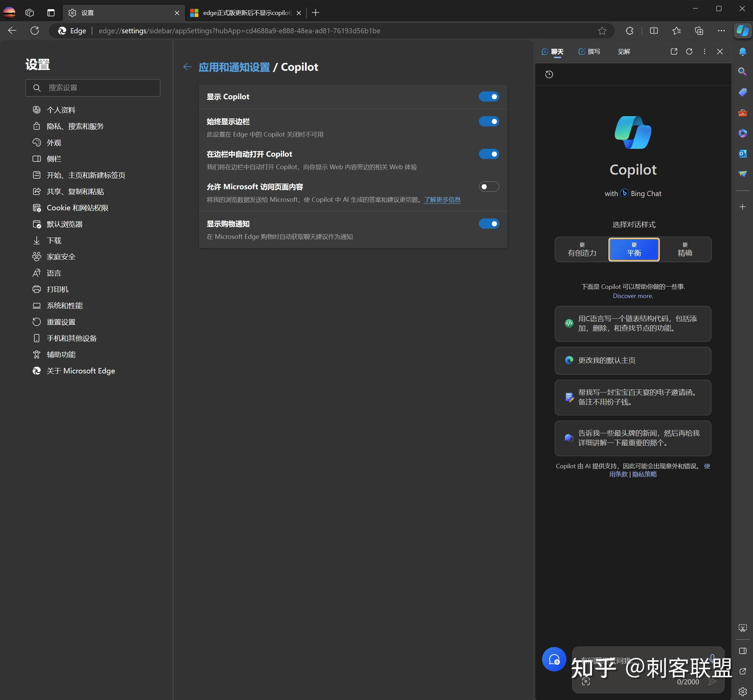Click 了解更多信息 link
753x700 pixels.
coord(442,199)
